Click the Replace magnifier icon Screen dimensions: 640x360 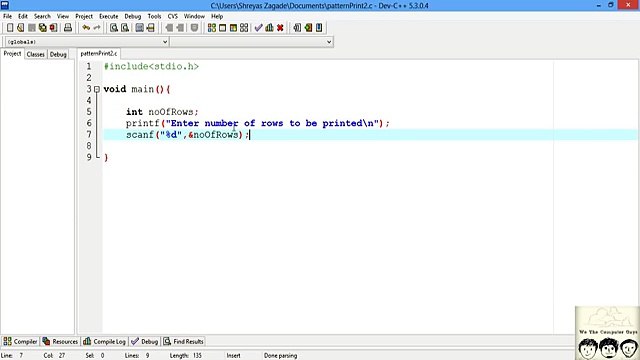(125, 28)
